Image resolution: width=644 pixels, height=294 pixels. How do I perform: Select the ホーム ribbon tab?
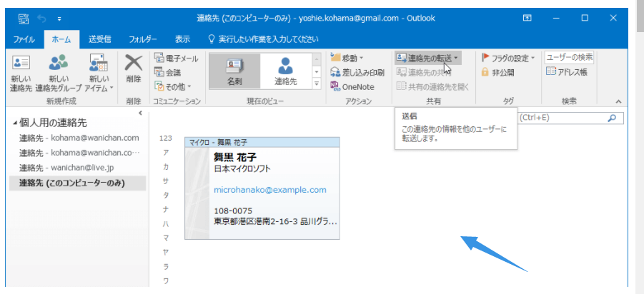point(61,40)
